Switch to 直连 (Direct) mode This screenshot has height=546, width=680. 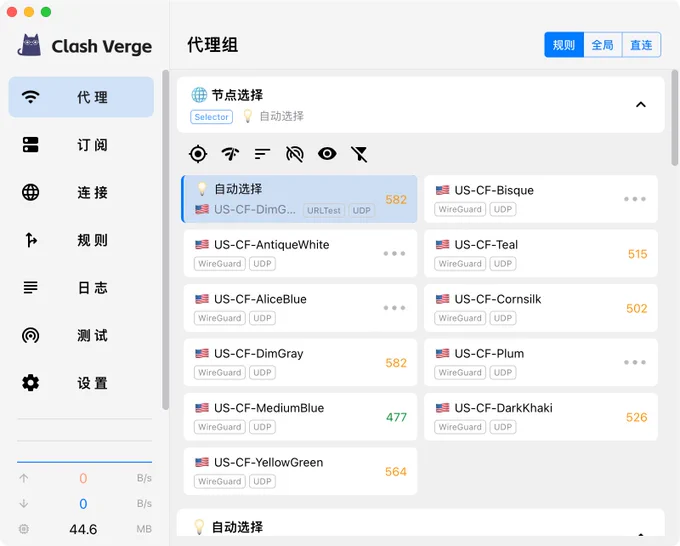tap(641, 45)
